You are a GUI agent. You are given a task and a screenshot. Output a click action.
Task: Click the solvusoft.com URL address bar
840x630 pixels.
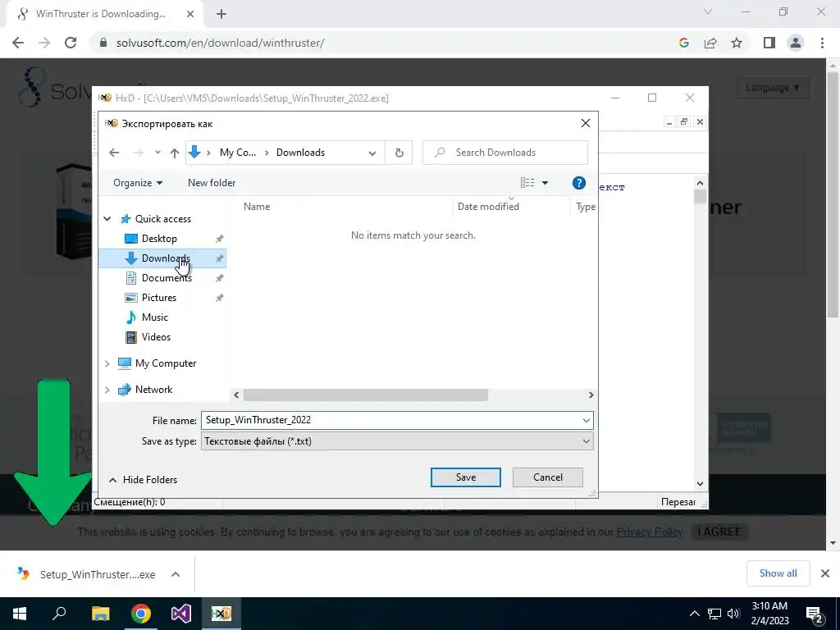pyautogui.click(x=220, y=43)
